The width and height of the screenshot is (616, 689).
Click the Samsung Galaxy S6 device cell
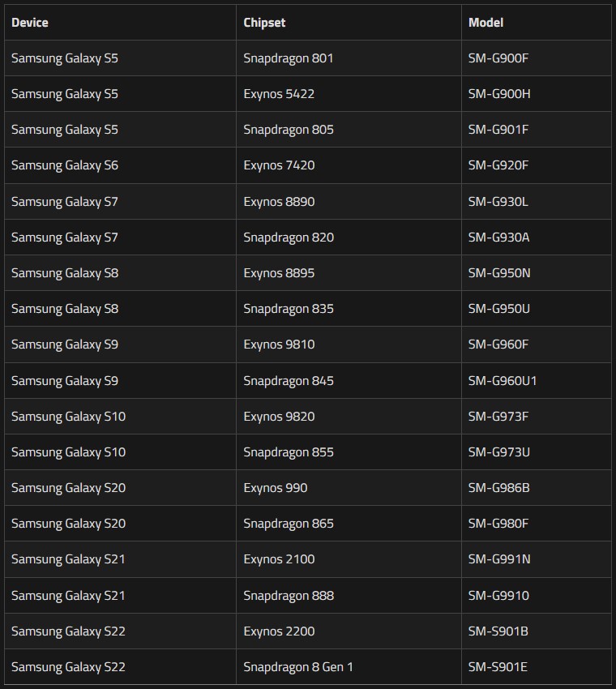[x=65, y=165]
